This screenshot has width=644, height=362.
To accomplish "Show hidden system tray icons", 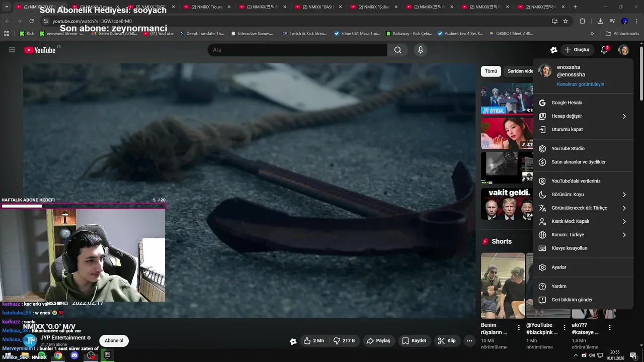I will pyautogui.click(x=576, y=355).
